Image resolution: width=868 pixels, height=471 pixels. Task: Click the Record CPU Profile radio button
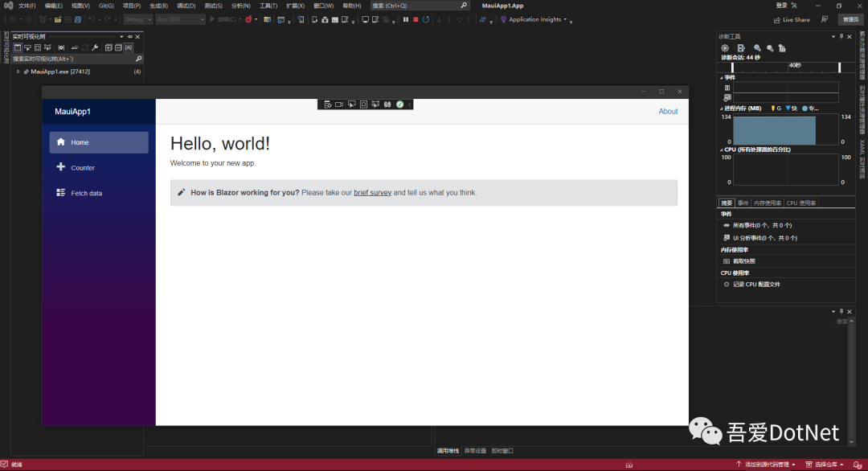pos(727,285)
